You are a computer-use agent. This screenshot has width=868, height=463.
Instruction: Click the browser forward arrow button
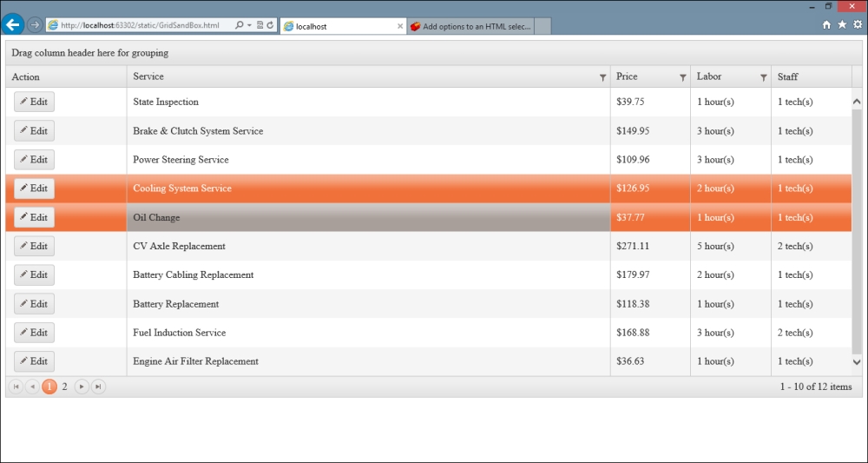point(35,25)
